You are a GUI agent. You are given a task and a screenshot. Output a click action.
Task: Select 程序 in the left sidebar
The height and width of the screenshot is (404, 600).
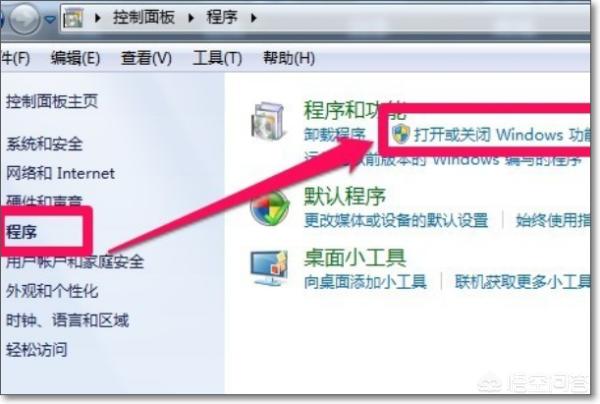[x=21, y=232]
